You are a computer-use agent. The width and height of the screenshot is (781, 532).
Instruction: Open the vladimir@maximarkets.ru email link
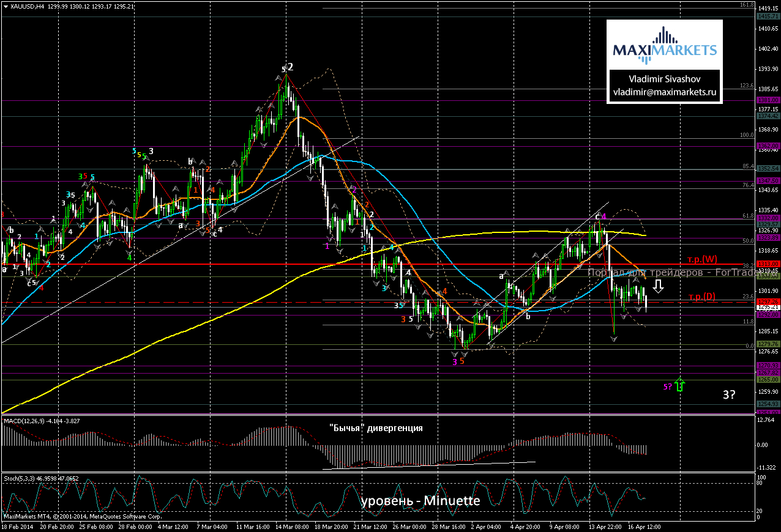pos(664,92)
